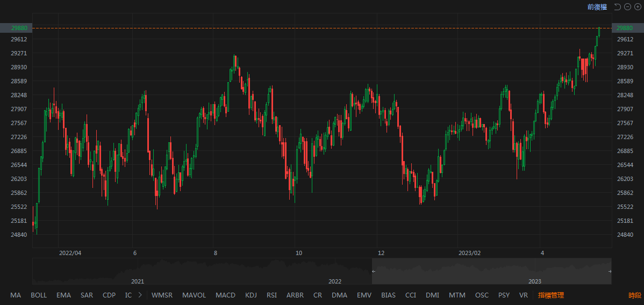Viewport: 644px width, 305px height.
Task: Show the OSC indicator
Action: tap(482, 295)
